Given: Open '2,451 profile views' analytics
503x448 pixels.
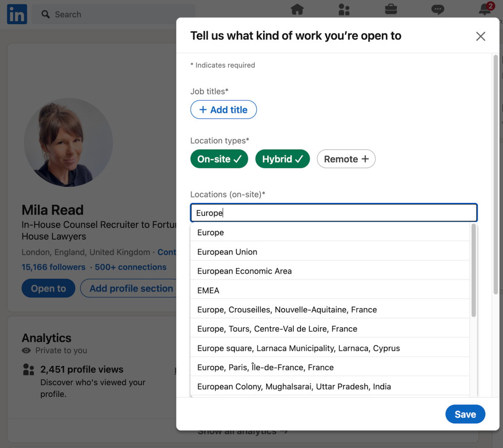Looking at the screenshot, I should point(82,369).
